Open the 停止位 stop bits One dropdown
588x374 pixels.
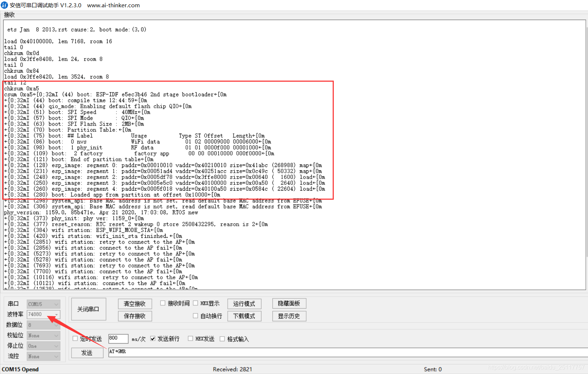tap(43, 346)
